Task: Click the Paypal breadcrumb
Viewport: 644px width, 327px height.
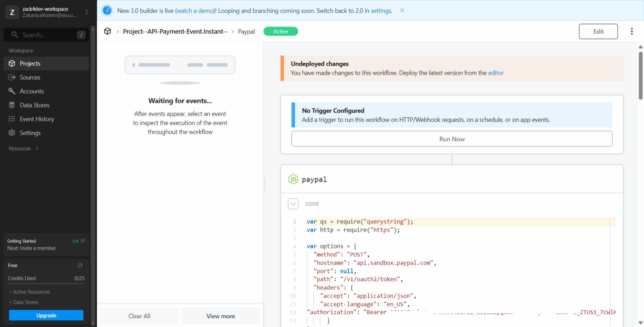Action: pyautogui.click(x=246, y=31)
